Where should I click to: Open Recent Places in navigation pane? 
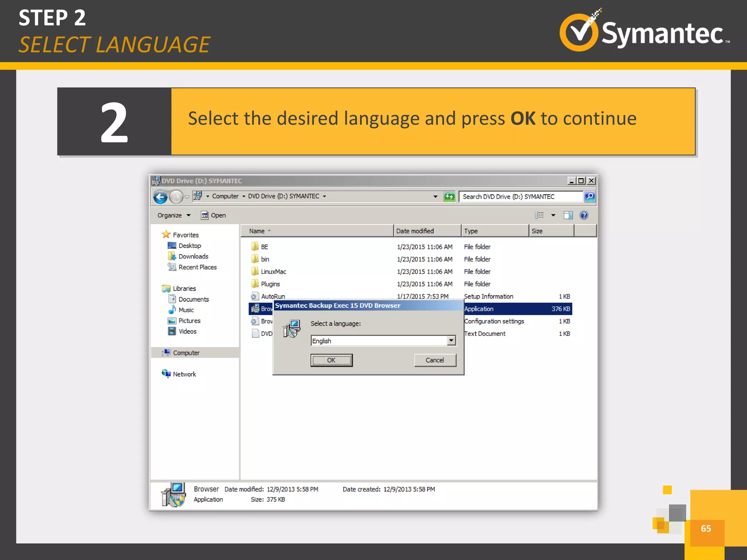(x=197, y=267)
